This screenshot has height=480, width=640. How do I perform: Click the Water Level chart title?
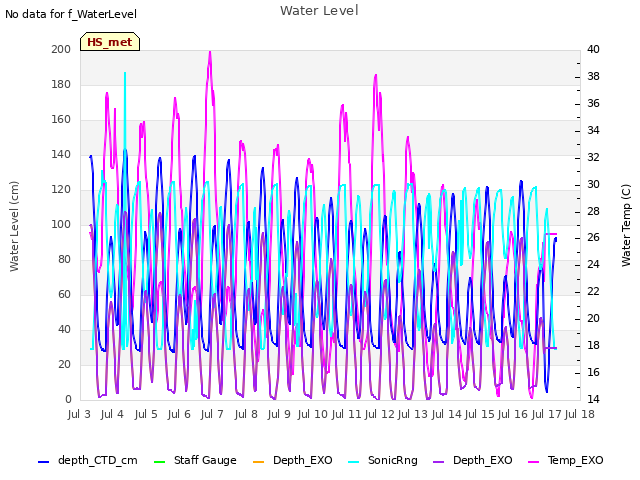[319, 11]
